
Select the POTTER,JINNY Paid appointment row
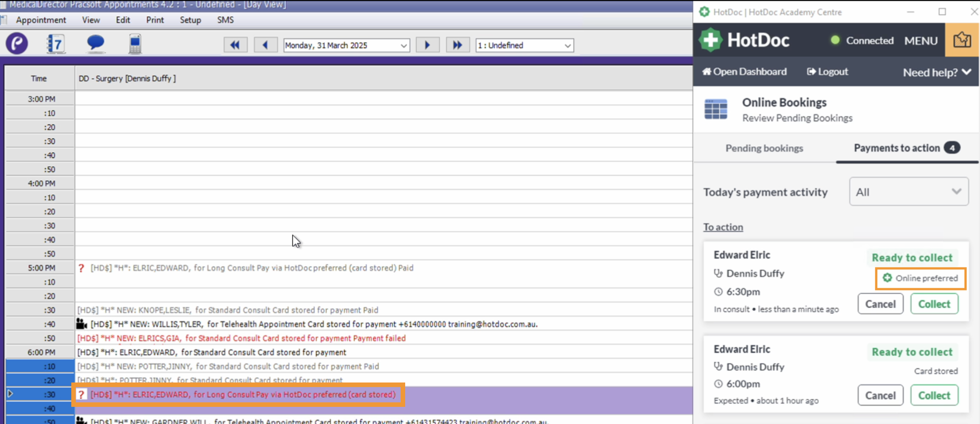click(384, 366)
